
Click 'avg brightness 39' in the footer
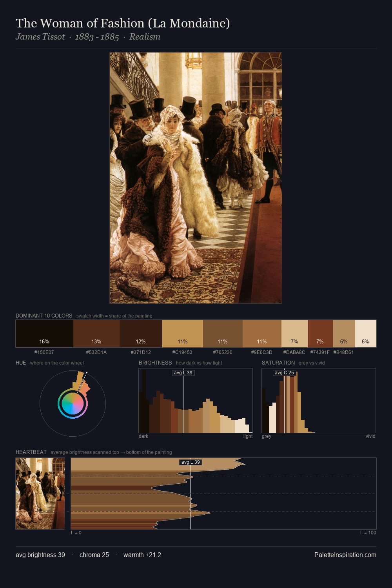click(40, 555)
